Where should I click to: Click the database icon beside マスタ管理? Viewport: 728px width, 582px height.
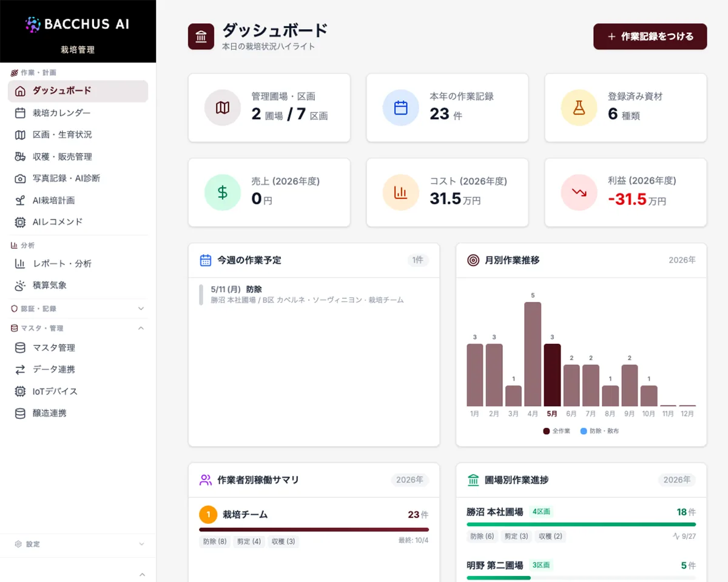pos(20,347)
